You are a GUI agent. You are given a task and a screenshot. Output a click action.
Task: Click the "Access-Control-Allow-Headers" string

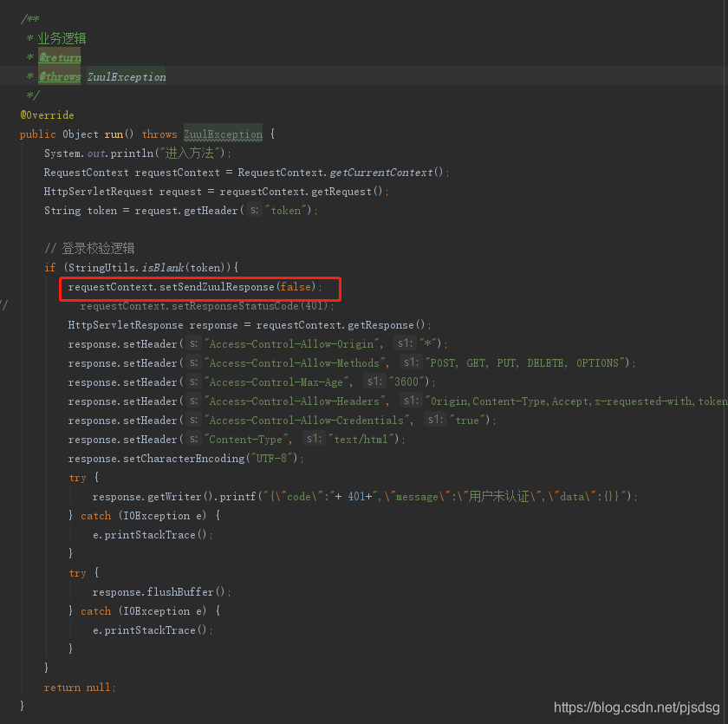point(295,401)
